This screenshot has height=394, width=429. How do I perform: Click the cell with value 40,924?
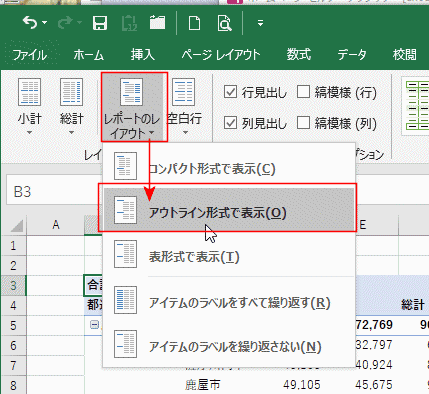tap(374, 365)
